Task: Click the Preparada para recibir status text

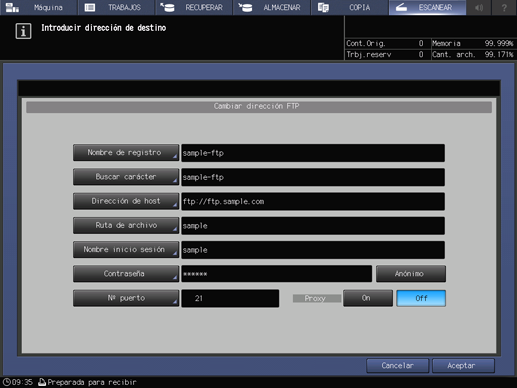Action: point(92,382)
